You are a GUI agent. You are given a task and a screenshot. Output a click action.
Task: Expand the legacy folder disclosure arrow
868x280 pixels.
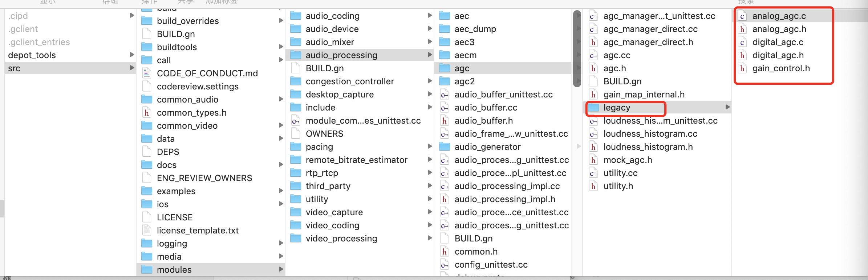pos(727,107)
